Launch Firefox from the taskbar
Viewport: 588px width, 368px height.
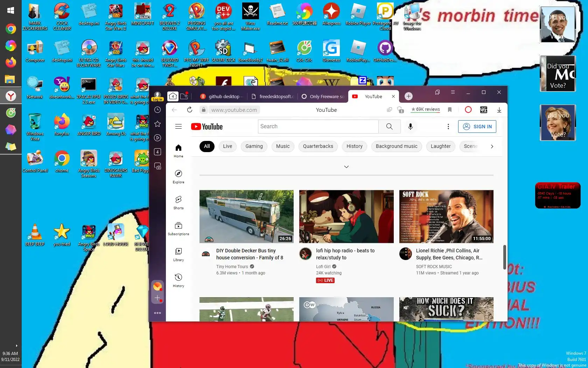coord(11,62)
